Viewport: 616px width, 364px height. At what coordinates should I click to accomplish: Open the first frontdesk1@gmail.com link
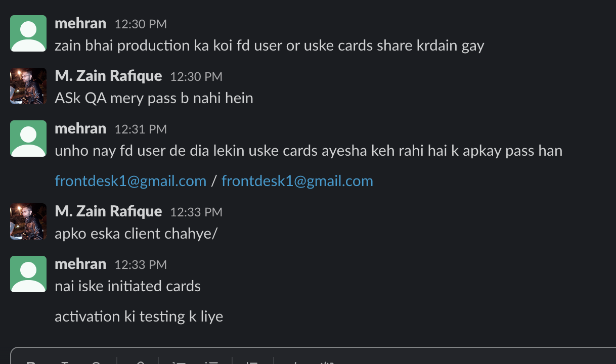point(130,181)
